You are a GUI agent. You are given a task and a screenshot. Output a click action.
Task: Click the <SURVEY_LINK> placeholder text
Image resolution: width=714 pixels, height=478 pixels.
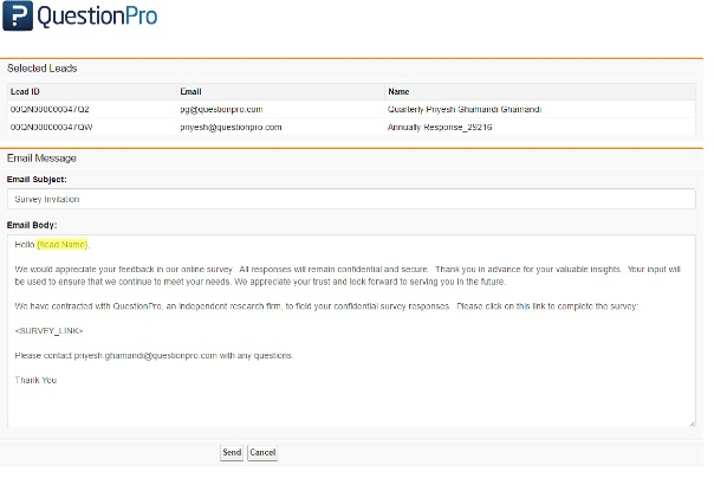point(49,331)
